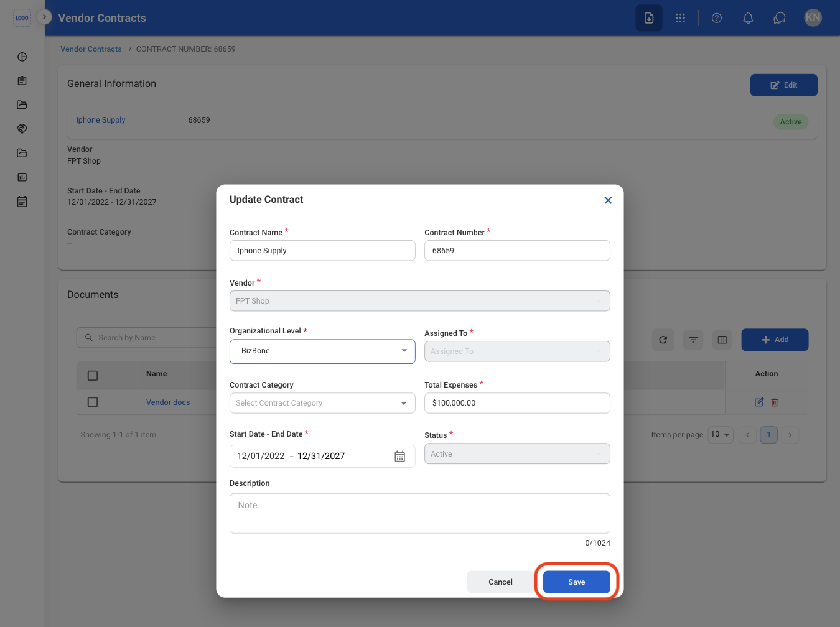Open the chat messages icon
The image size is (840, 627).
[779, 18]
